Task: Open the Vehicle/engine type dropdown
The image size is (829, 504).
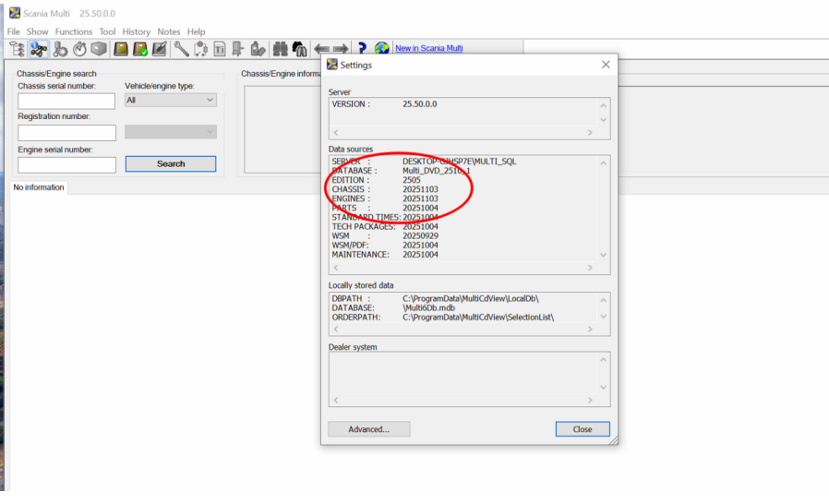Action: click(171, 101)
